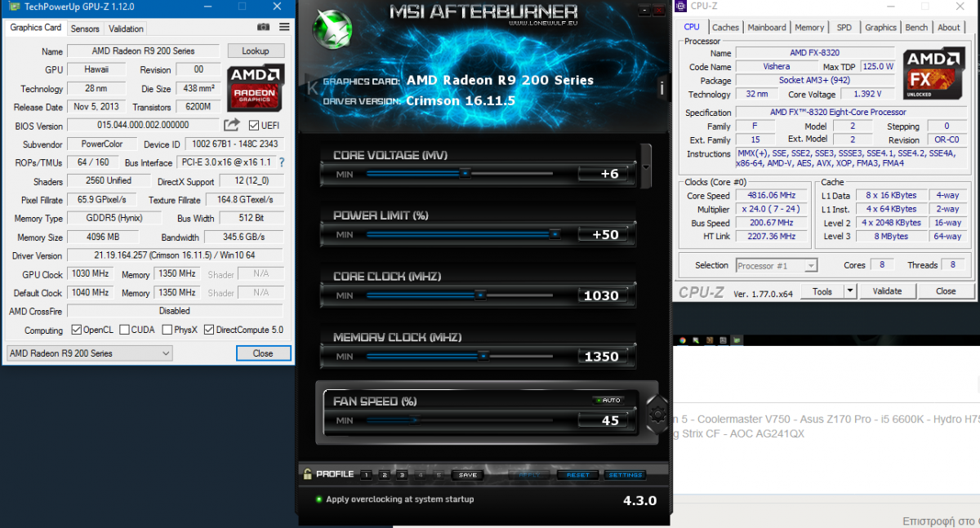The width and height of the screenshot is (980, 528).
Task: Open Afterburner SETTINGS
Action: pos(626,475)
